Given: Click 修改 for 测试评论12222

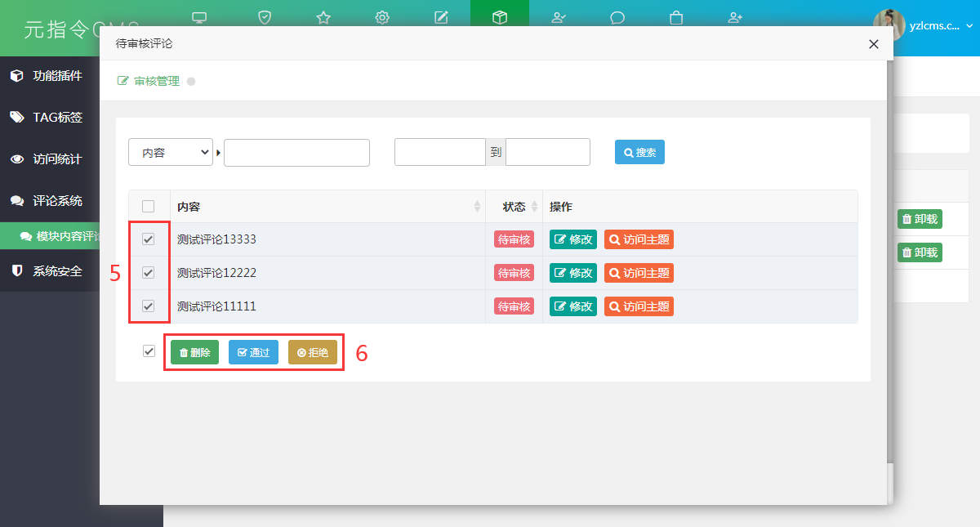Looking at the screenshot, I should point(573,273).
